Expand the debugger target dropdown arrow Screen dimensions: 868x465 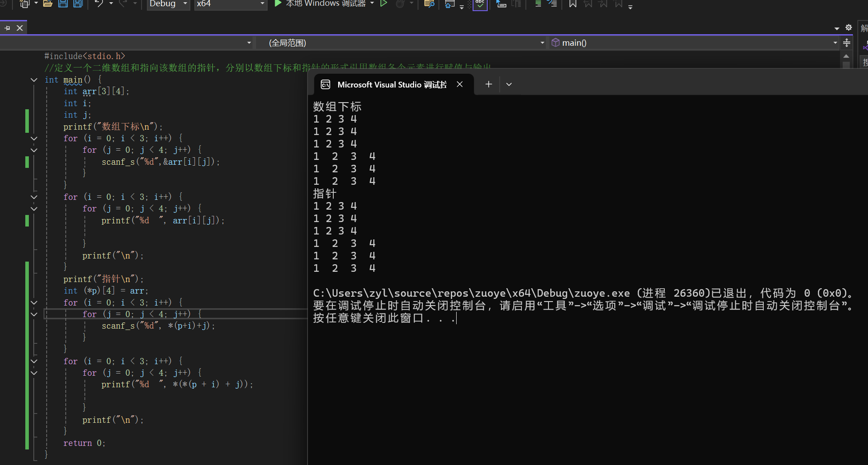pos(372,4)
